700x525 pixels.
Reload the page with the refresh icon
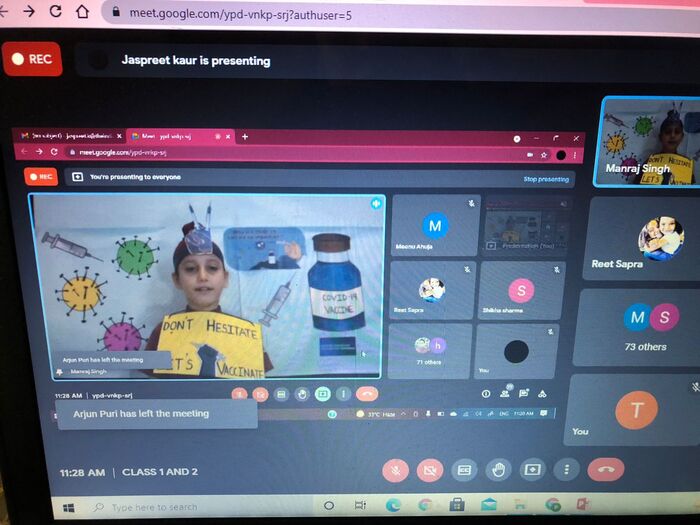tap(56, 11)
